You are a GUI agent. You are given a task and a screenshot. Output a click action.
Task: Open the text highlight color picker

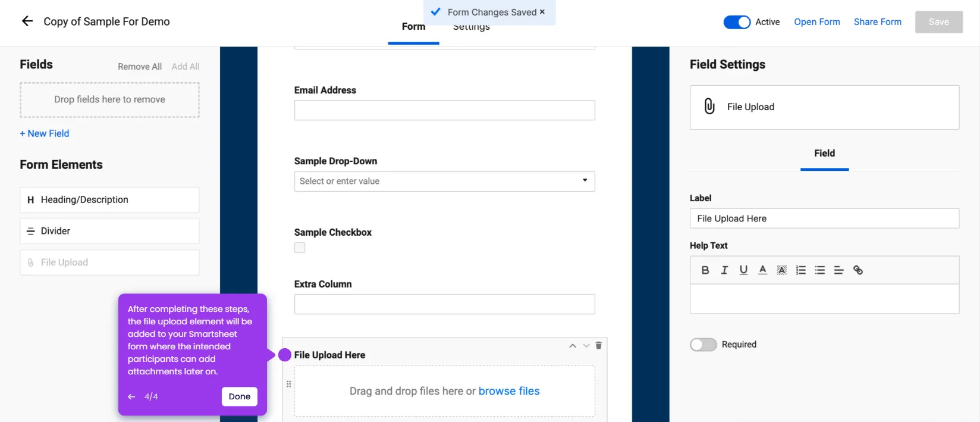coord(781,270)
